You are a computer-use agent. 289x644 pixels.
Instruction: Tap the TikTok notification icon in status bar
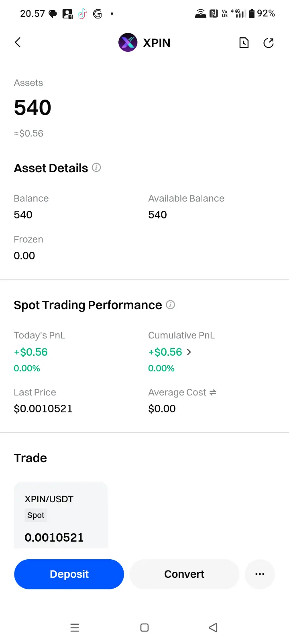(82, 14)
